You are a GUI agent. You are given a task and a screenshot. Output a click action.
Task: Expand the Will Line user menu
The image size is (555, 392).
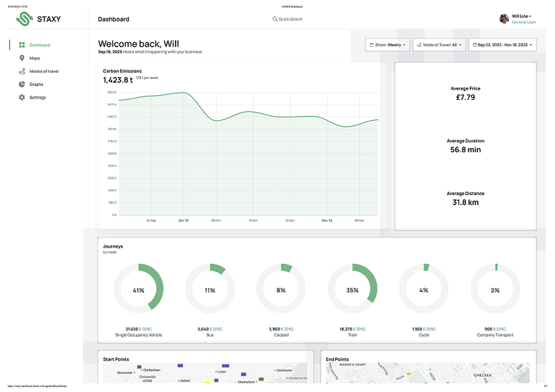click(522, 16)
